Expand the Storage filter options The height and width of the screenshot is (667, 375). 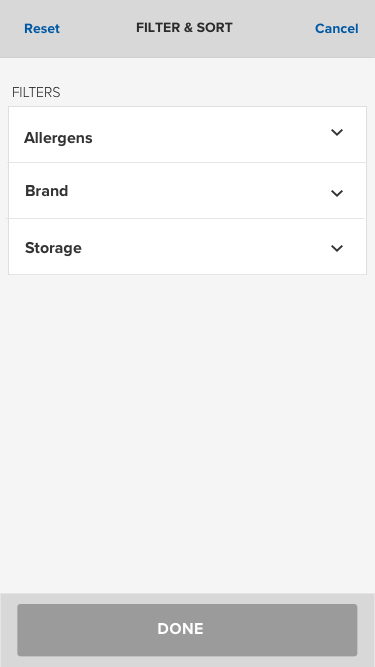click(x=187, y=247)
